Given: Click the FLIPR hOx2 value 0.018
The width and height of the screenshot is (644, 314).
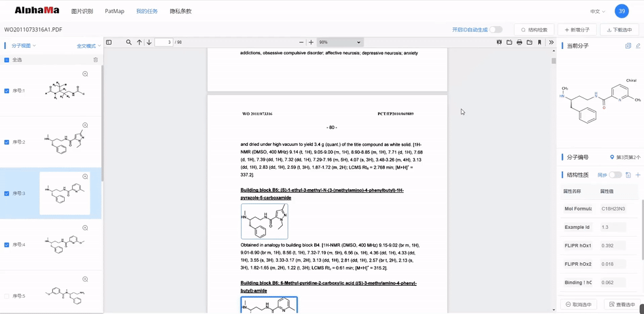Looking at the screenshot, I should pos(613,264).
